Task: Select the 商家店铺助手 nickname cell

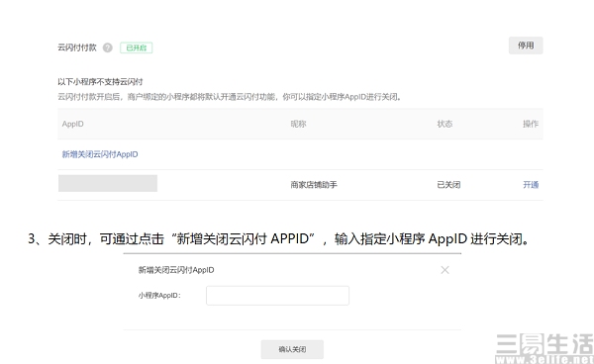Action: 314,185
